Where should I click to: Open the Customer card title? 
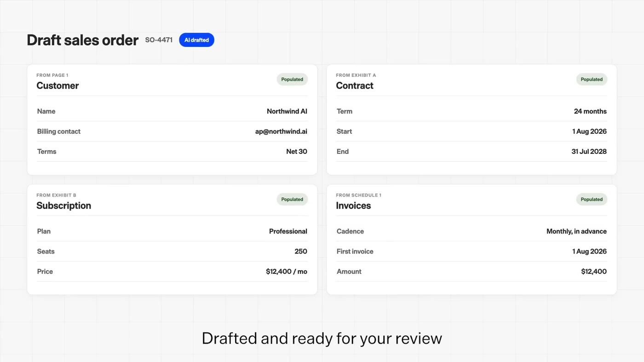pos(57,85)
